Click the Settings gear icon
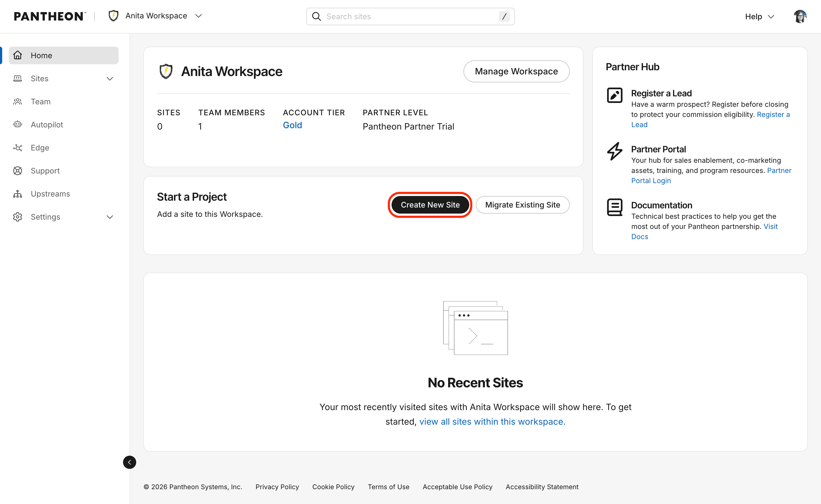This screenshot has height=504, width=821. (18, 217)
